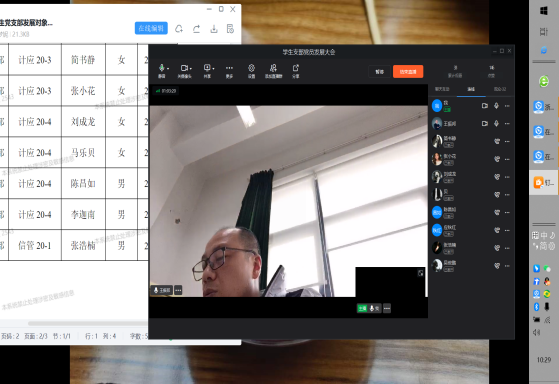Click the forward/share arrow icon in document window
Viewport: 559px width, 384px height.
point(196,29)
